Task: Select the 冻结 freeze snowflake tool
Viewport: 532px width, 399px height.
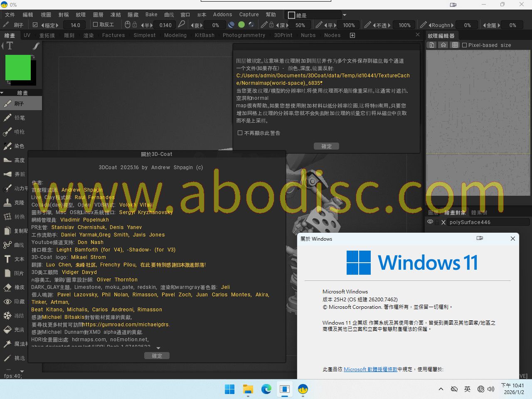Action: (17, 315)
